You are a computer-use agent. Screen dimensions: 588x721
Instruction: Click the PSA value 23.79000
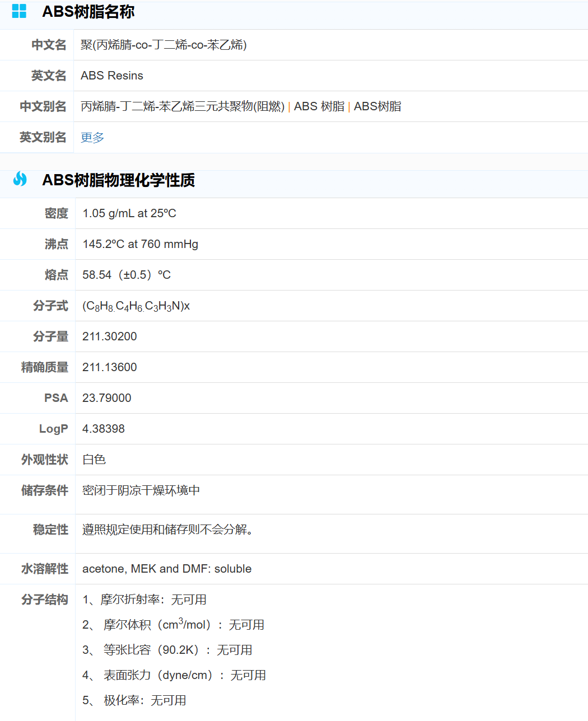tap(107, 398)
